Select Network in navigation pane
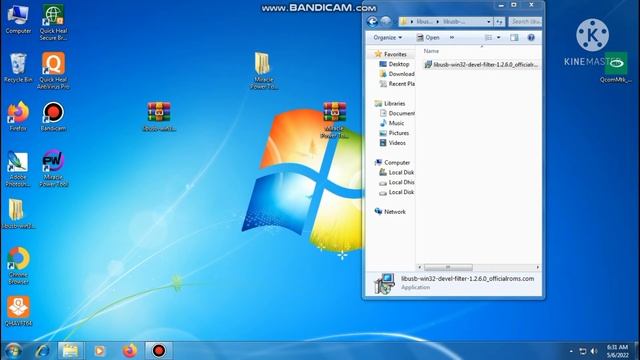 coord(390,211)
